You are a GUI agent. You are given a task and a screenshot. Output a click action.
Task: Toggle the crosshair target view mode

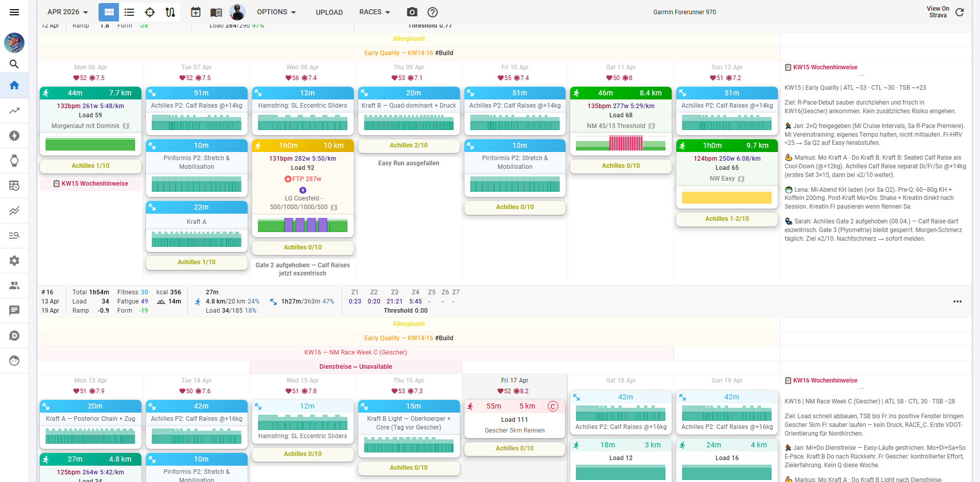[150, 12]
